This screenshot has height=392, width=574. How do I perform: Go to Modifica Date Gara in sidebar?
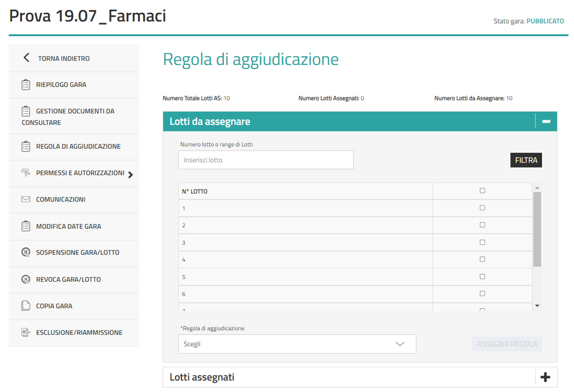click(68, 226)
